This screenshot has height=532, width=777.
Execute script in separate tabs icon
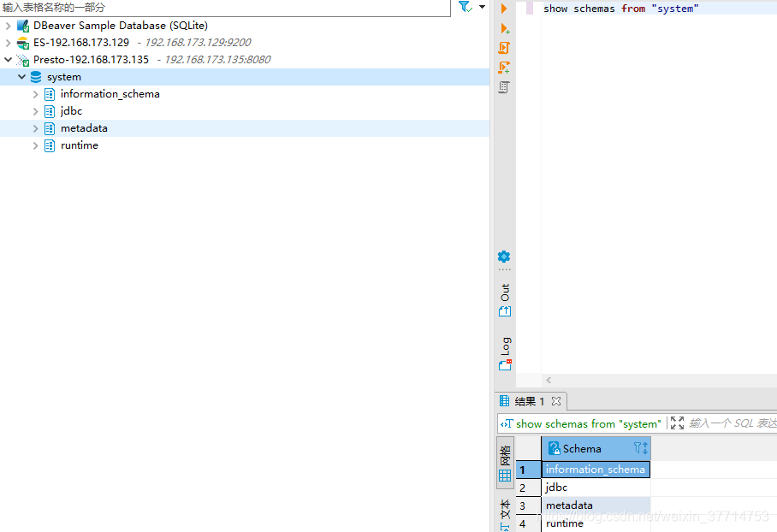(x=504, y=68)
